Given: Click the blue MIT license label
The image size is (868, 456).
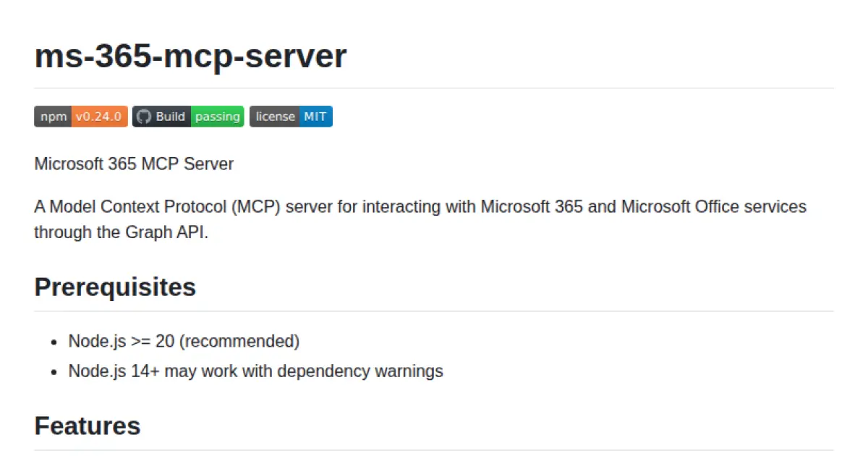Looking at the screenshot, I should tap(316, 116).
